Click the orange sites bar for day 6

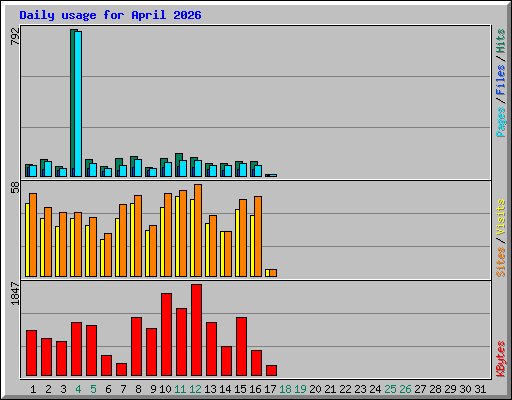(108, 255)
